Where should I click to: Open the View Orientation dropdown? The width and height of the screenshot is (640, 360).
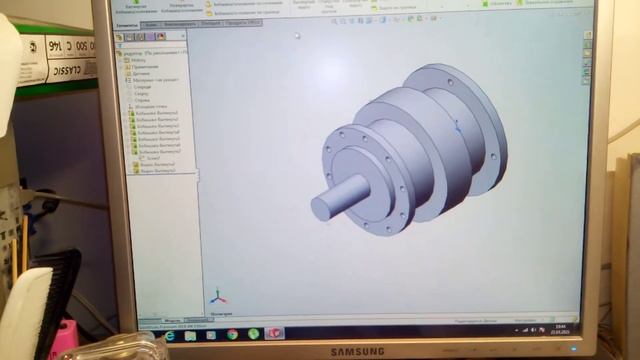click(370, 20)
